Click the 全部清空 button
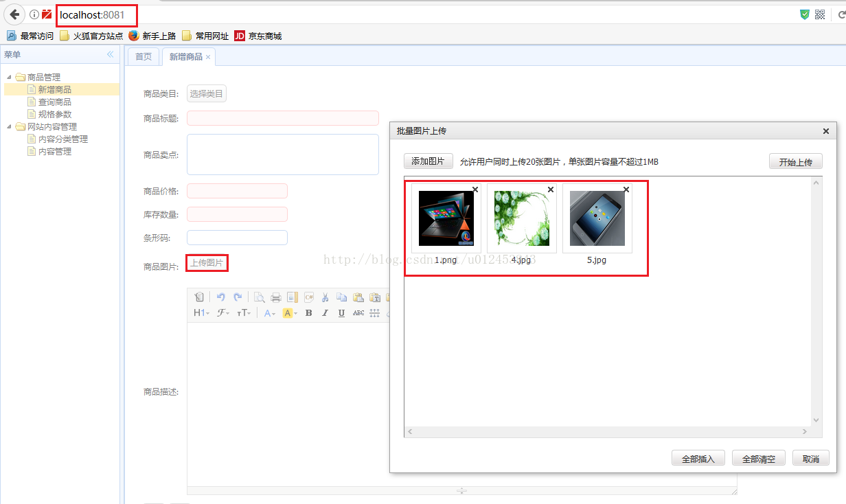 (x=758, y=459)
